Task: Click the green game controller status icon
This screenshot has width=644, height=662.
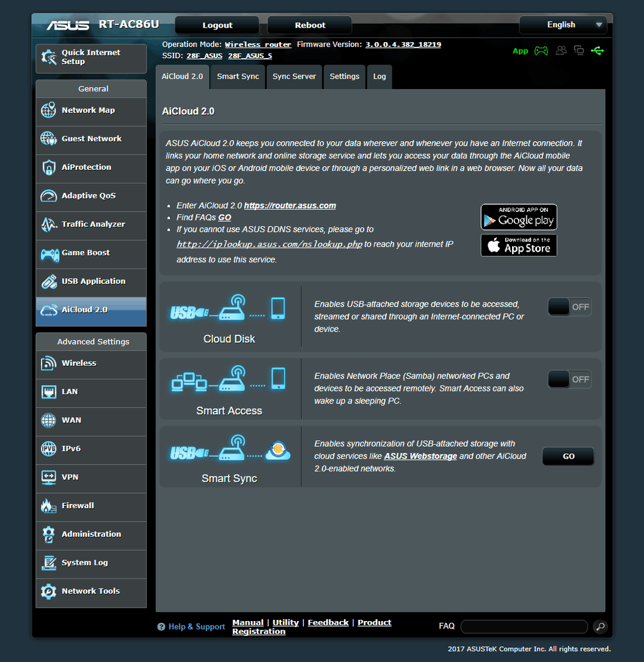Action: tap(541, 51)
